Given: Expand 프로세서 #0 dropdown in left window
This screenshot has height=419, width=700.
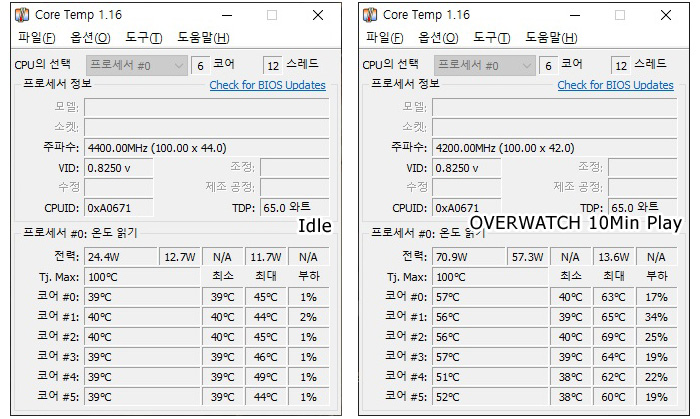Looking at the screenshot, I should (137, 66).
